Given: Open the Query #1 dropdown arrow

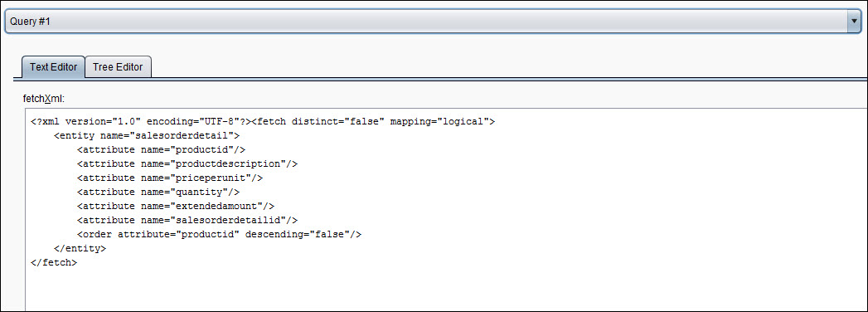Looking at the screenshot, I should coord(854,21).
